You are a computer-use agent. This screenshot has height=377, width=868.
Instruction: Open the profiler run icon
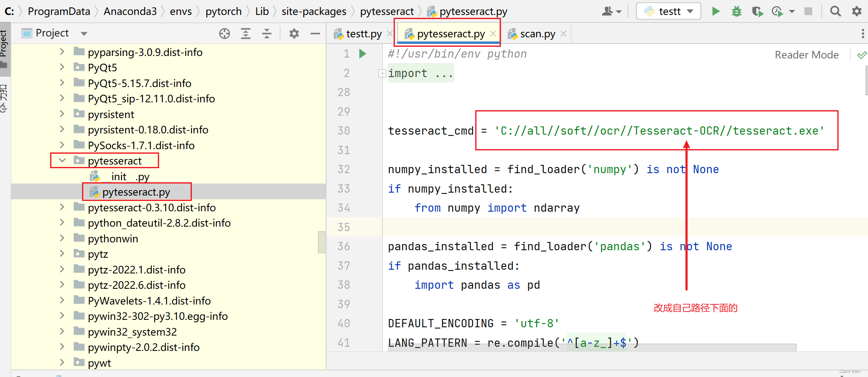778,12
